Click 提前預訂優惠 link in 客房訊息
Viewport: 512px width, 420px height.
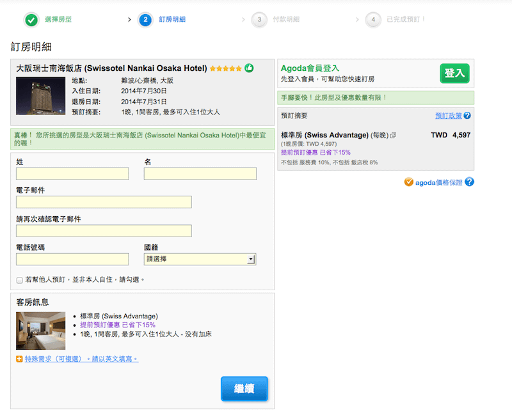[x=118, y=325]
